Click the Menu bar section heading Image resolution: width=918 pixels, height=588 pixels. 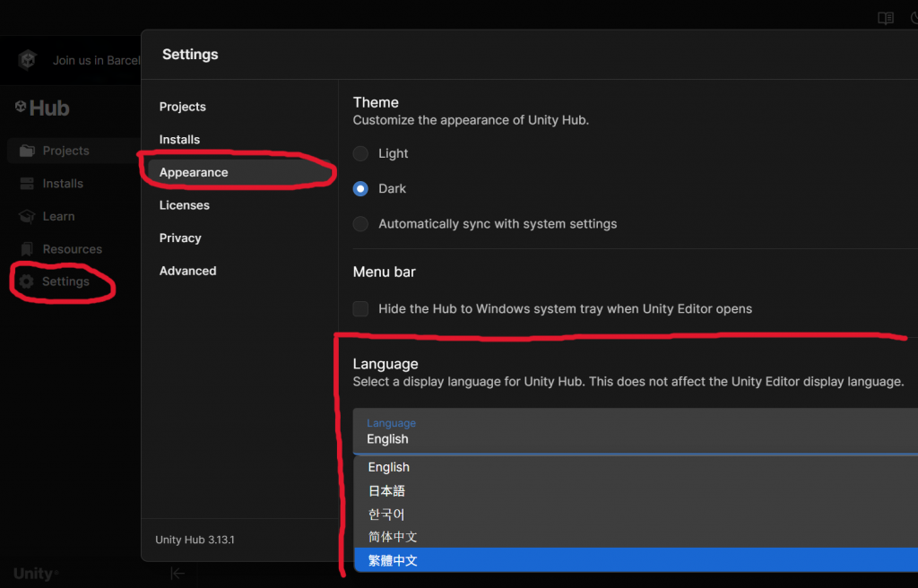pyautogui.click(x=384, y=272)
